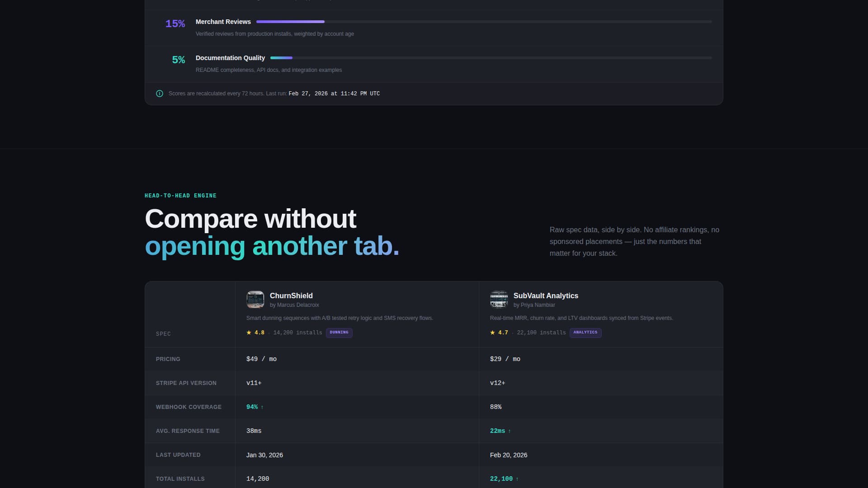
Task: Click the upward arrow next to 22,100 installs
Action: click(518, 479)
